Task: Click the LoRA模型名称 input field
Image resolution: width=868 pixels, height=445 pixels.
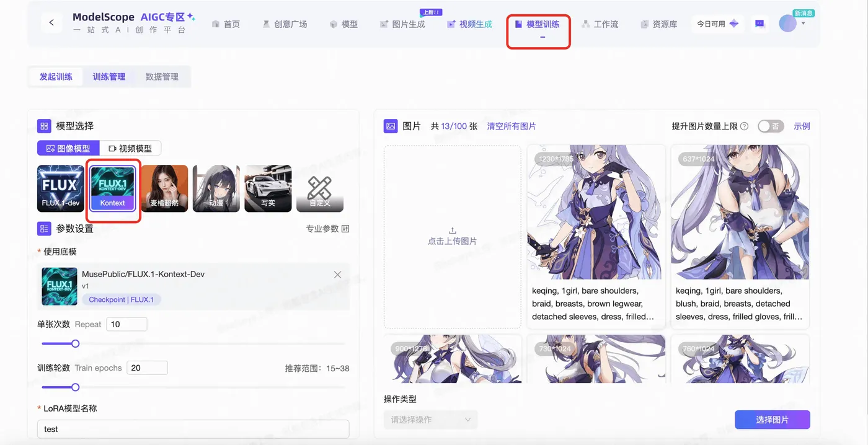Action: (x=193, y=429)
